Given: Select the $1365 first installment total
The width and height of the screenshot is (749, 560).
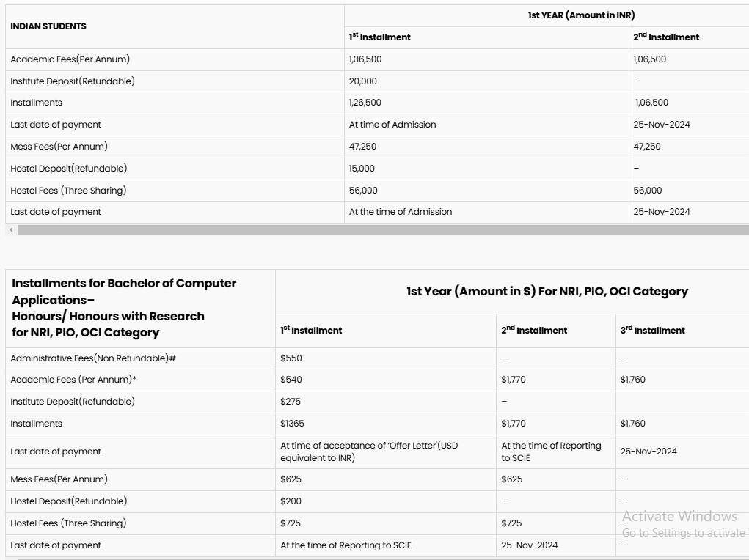Looking at the screenshot, I should [x=292, y=424].
